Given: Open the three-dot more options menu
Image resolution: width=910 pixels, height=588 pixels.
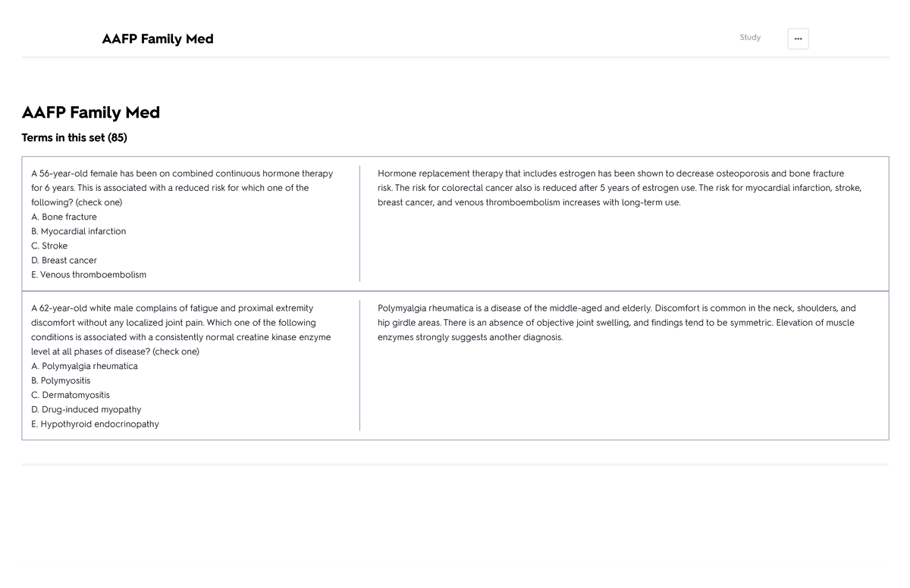Looking at the screenshot, I should (798, 38).
